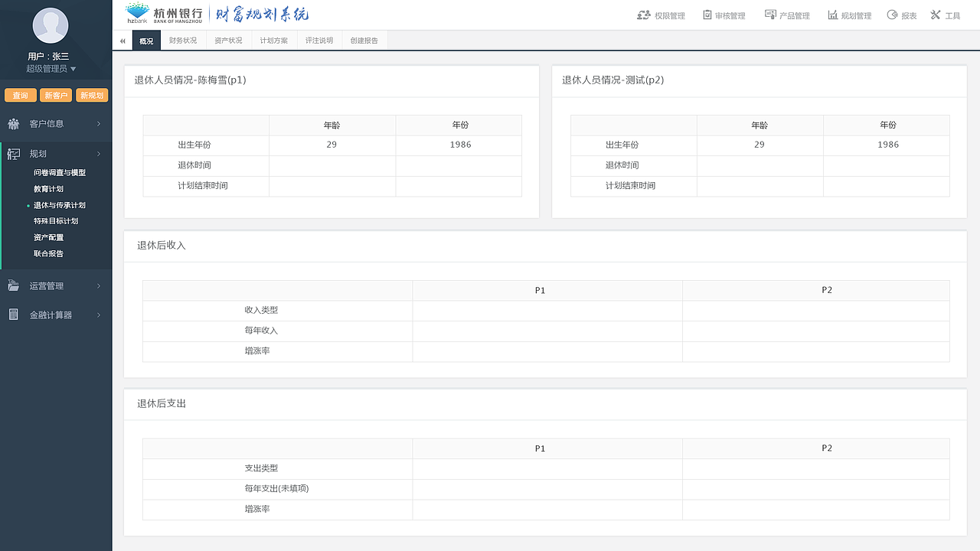The width and height of the screenshot is (980, 551).
Task: Open the 权限管理 menu label
Action: pos(669,15)
